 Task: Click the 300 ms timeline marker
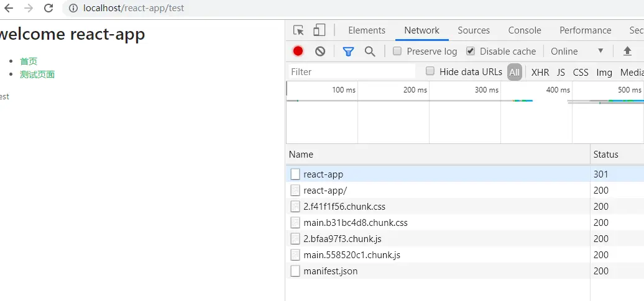487,90
